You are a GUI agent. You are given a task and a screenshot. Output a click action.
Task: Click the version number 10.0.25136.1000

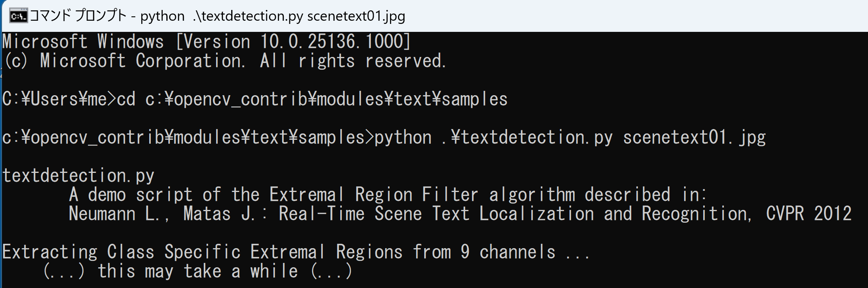tap(333, 42)
